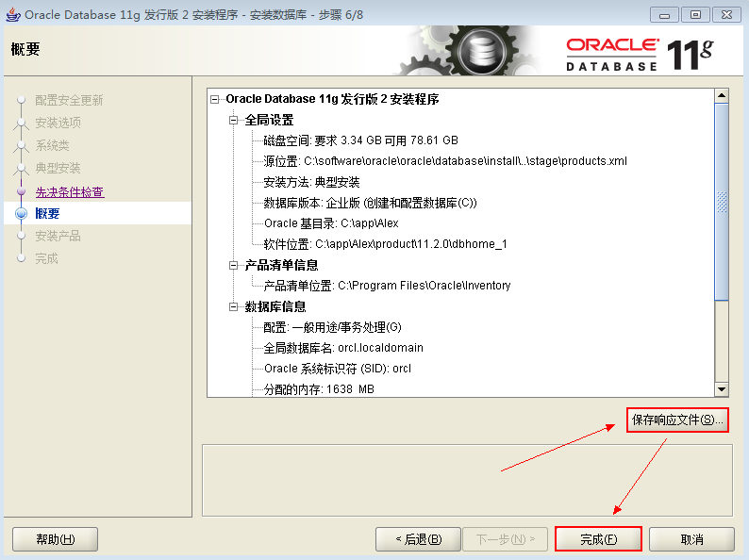The height and width of the screenshot is (560, 749).
Task: Maximize the installer window
Action: point(695,15)
